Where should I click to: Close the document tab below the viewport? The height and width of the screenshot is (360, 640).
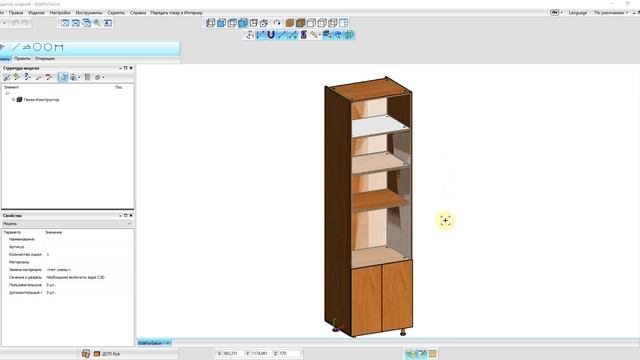pyautogui.click(x=168, y=343)
